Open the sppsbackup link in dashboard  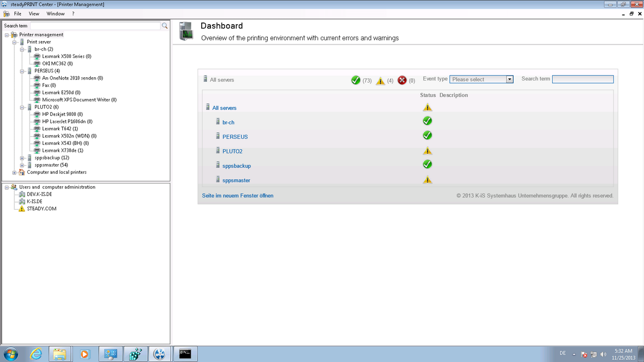[x=237, y=166]
